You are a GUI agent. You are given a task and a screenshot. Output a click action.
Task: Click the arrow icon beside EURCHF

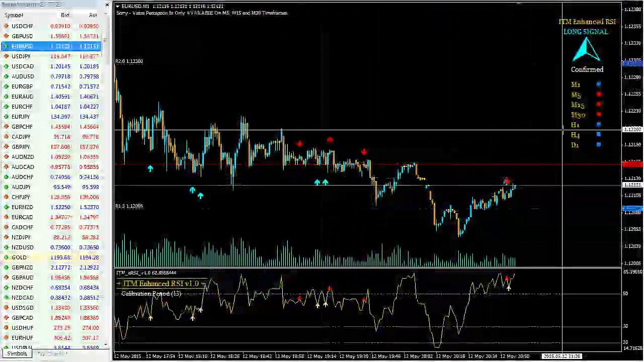coord(6,107)
